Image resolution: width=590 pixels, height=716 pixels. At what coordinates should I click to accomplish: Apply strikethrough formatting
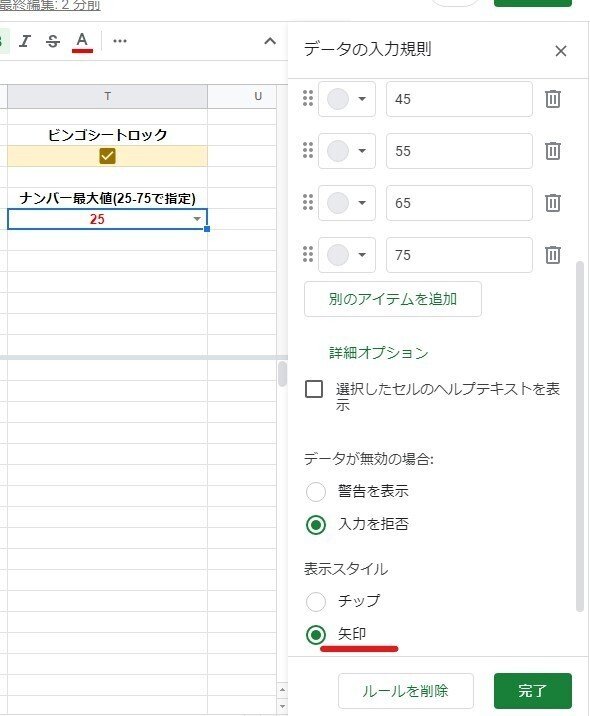click(53, 41)
